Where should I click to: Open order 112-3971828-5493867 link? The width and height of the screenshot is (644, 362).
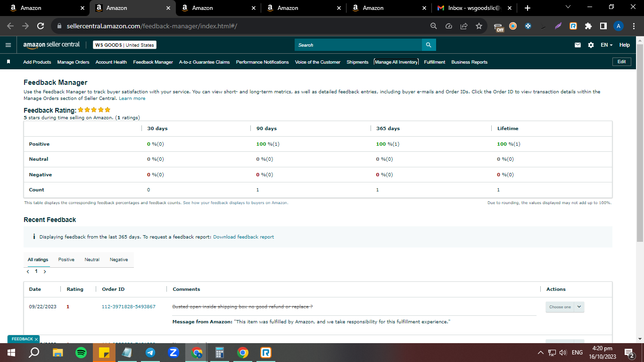coord(129,307)
